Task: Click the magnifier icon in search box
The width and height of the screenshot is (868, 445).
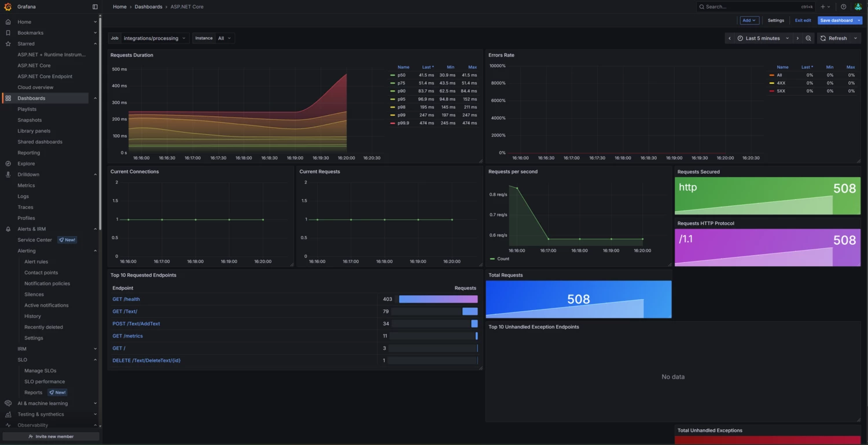Action: pyautogui.click(x=702, y=7)
